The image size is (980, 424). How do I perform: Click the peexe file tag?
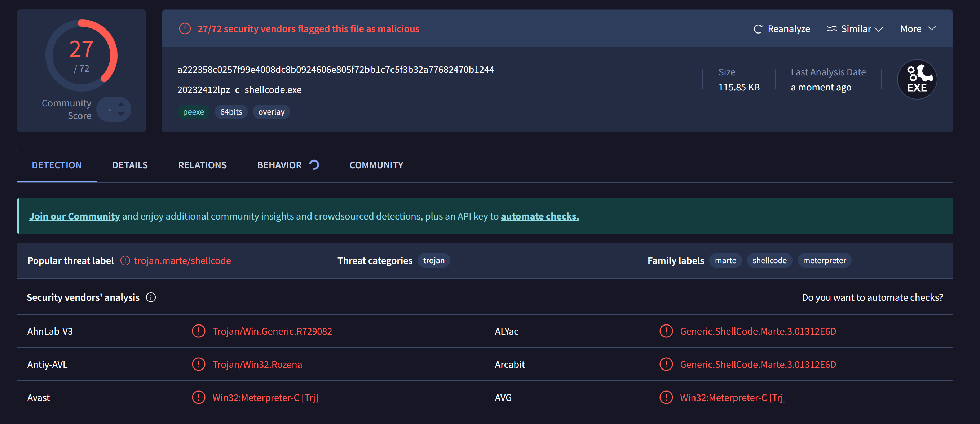click(x=193, y=112)
